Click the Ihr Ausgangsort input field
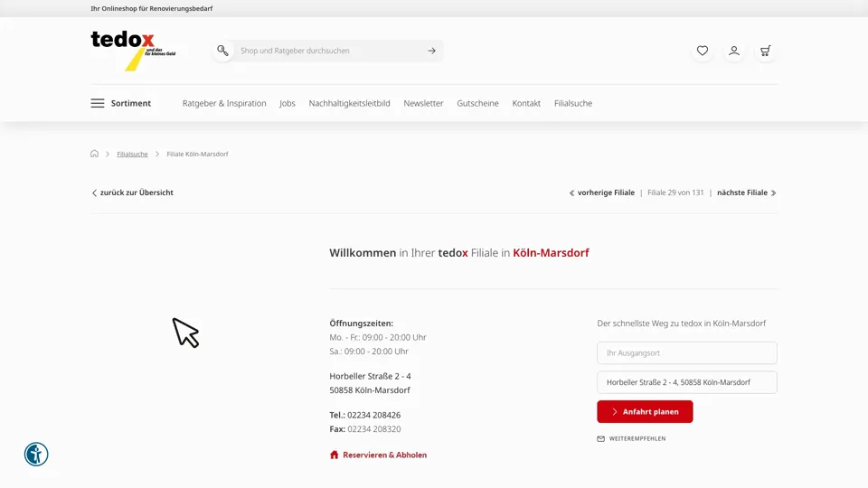The height and width of the screenshot is (488, 868). point(687,353)
